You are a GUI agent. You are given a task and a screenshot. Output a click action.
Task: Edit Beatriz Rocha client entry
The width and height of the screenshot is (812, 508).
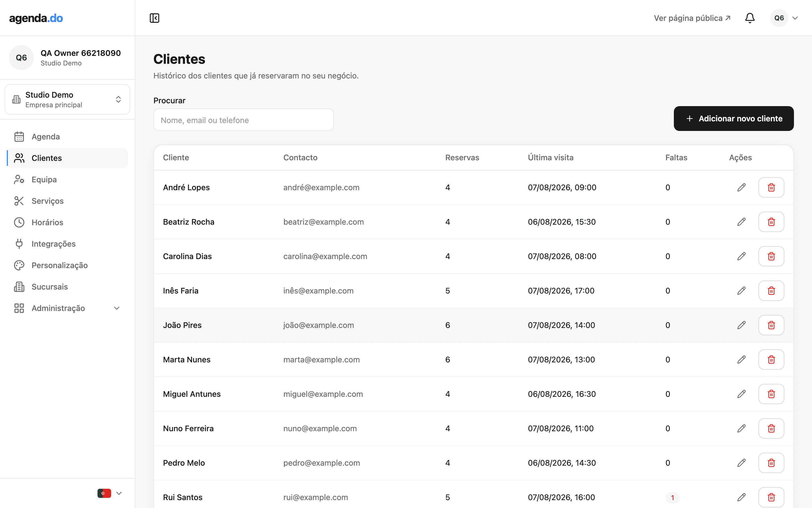pyautogui.click(x=742, y=222)
